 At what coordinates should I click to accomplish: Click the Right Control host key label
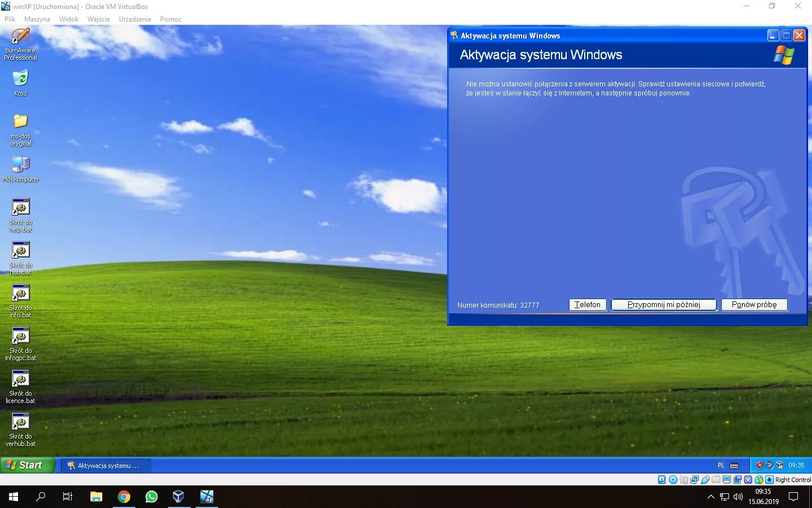click(x=793, y=480)
